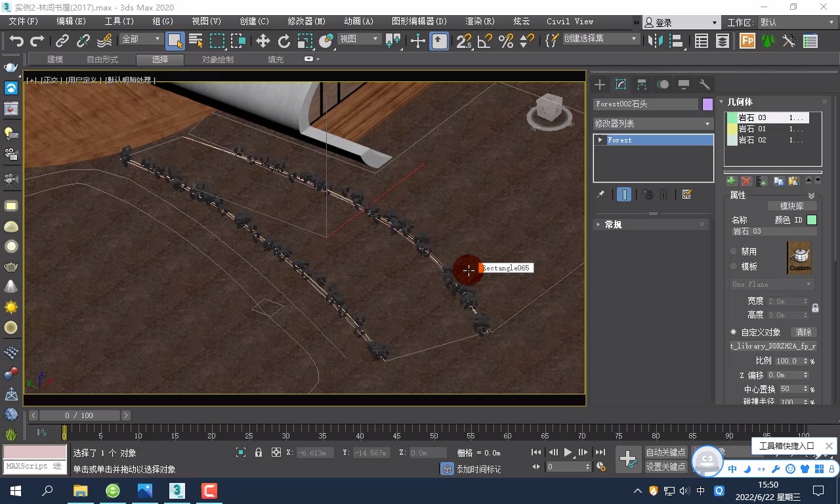Switch to the 对象绘制 ribbon tab

click(217, 60)
